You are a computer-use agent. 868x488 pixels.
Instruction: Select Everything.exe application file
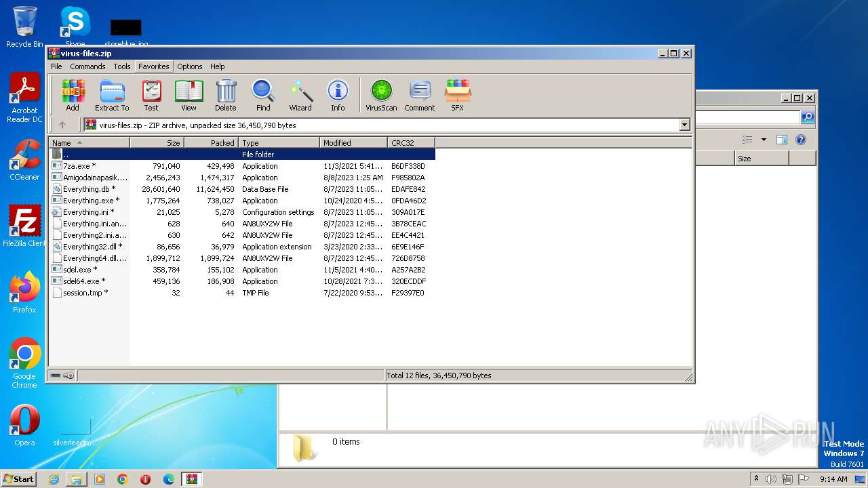tap(242, 201)
